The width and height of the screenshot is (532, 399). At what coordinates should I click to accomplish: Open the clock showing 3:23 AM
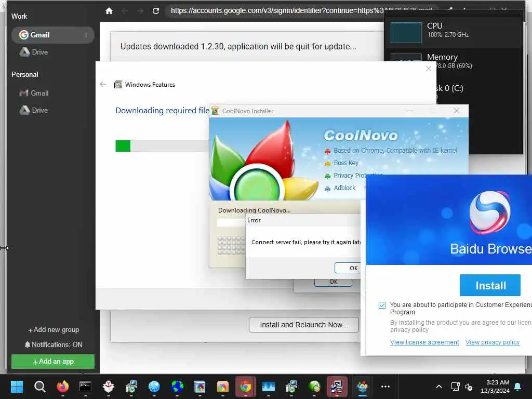(x=495, y=387)
